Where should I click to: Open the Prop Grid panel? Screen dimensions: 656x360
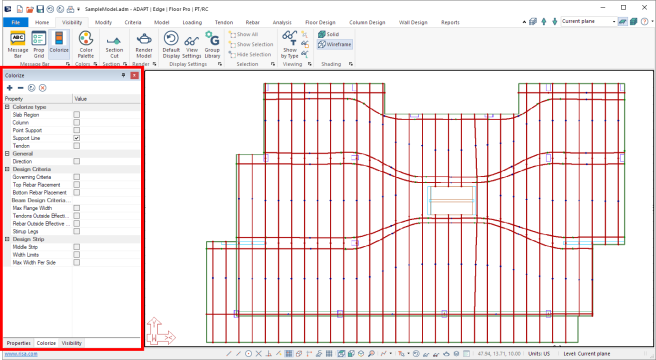click(38, 44)
